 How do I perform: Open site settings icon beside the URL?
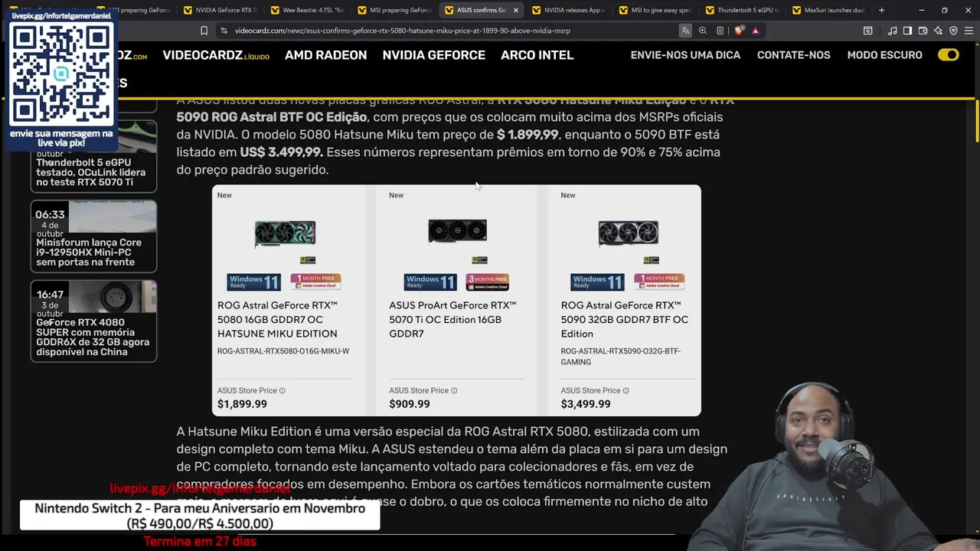click(224, 31)
